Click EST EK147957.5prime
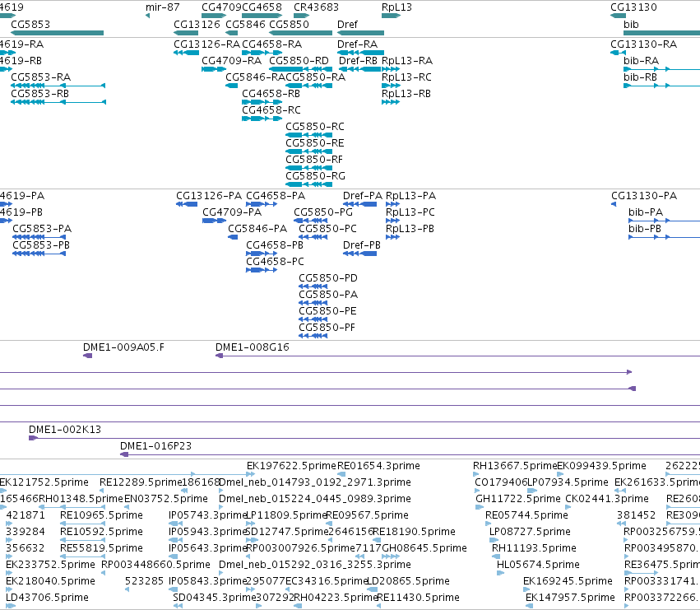 pyautogui.click(x=570, y=598)
